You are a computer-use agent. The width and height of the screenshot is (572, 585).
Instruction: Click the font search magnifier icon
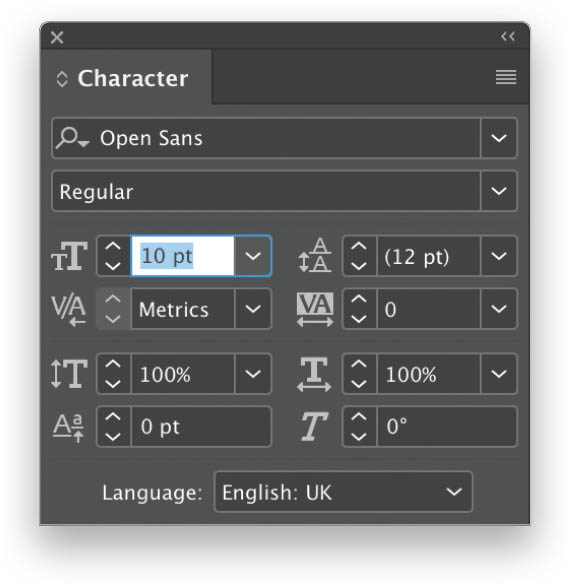(x=72, y=138)
